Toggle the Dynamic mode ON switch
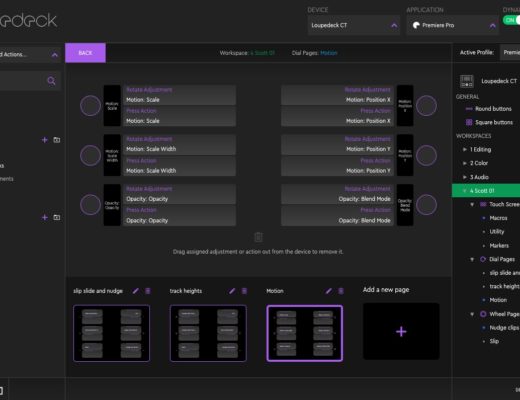Screen dimensions: 520x400 pyautogui.click(x=511, y=20)
